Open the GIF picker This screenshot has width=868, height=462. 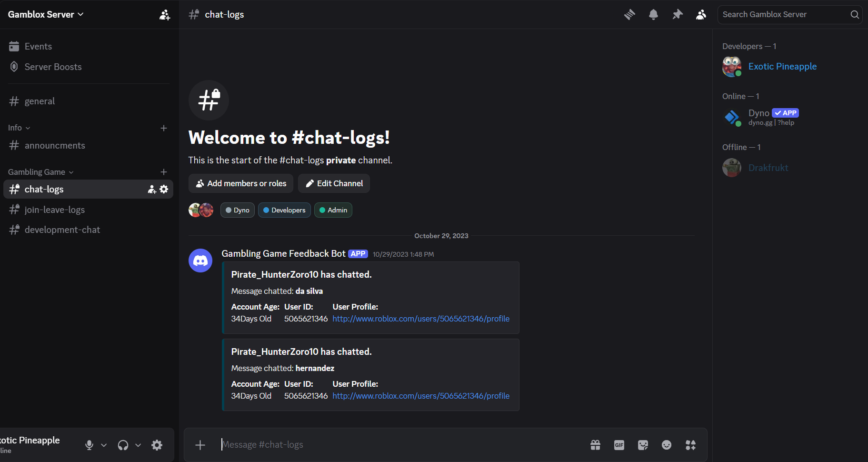tap(619, 445)
